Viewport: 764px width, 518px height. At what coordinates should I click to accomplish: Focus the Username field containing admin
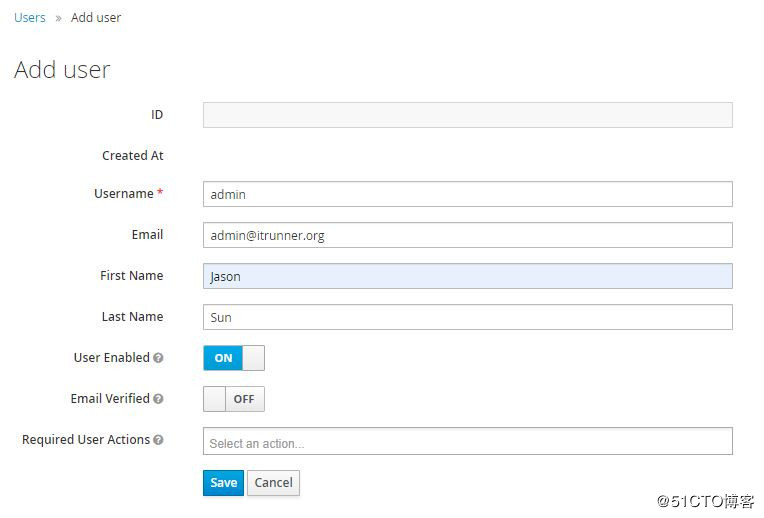pyautogui.click(x=467, y=194)
